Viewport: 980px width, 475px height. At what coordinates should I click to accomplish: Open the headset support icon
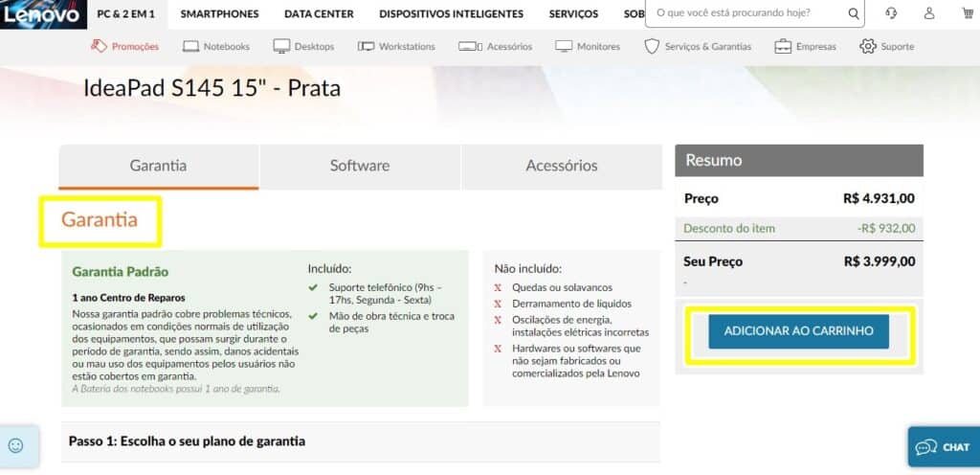coord(891,13)
